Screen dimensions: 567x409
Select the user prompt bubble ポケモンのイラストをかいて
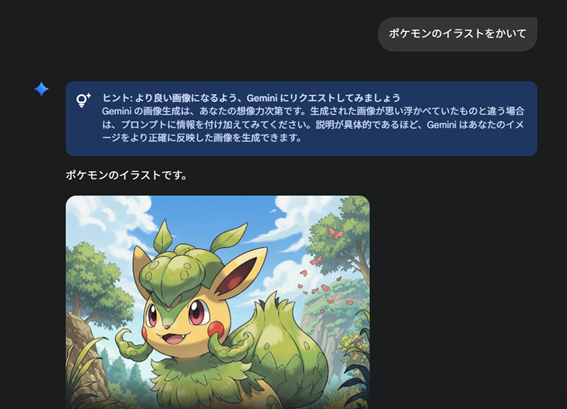click(x=457, y=34)
